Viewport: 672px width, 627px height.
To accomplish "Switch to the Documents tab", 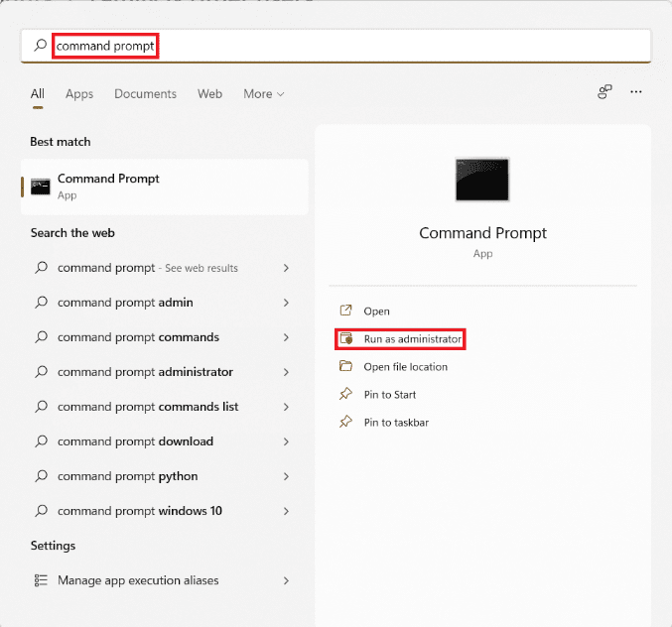I will [x=145, y=94].
